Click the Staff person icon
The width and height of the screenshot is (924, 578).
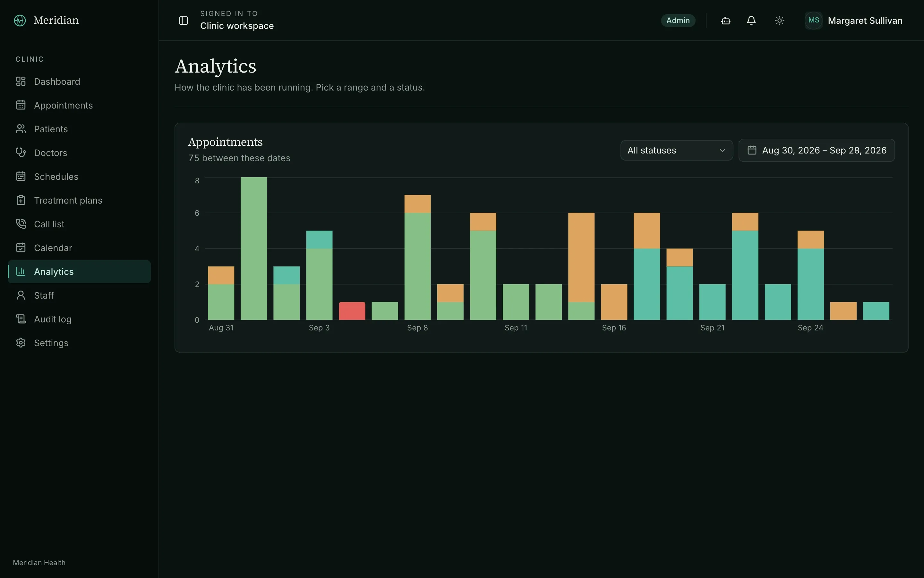(21, 295)
